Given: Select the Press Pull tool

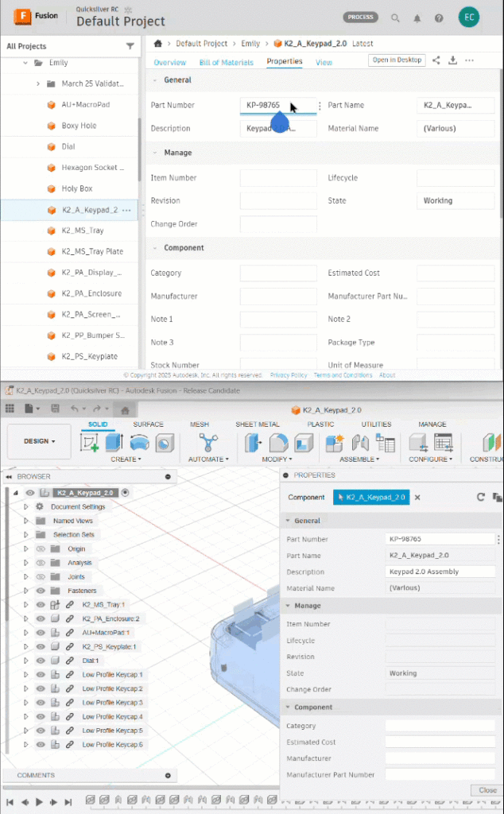Looking at the screenshot, I should click(254, 443).
